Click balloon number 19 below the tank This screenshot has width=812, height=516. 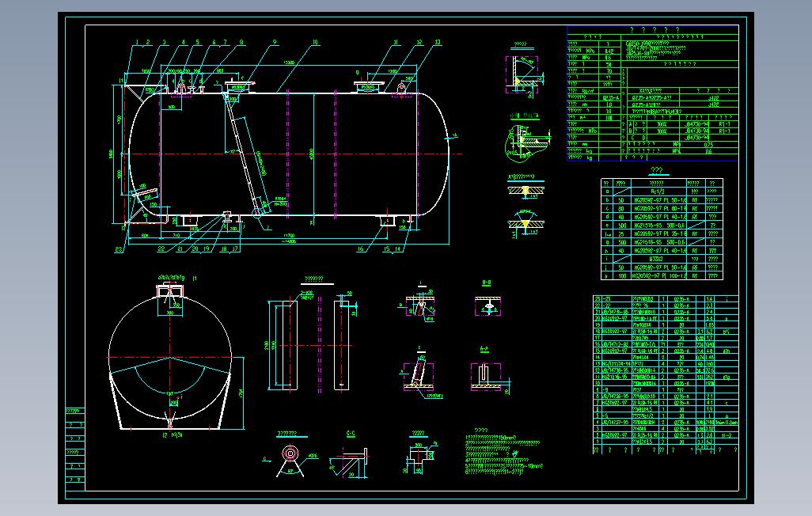point(206,249)
